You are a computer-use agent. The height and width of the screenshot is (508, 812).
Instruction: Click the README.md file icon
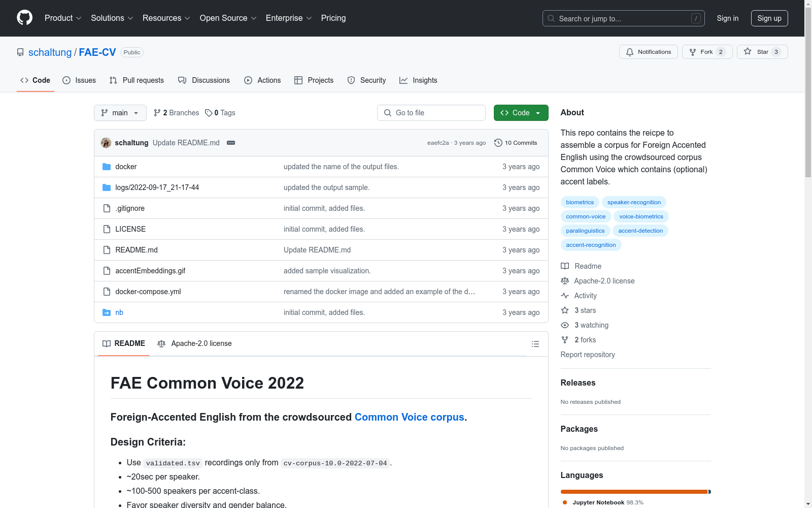pyautogui.click(x=107, y=250)
